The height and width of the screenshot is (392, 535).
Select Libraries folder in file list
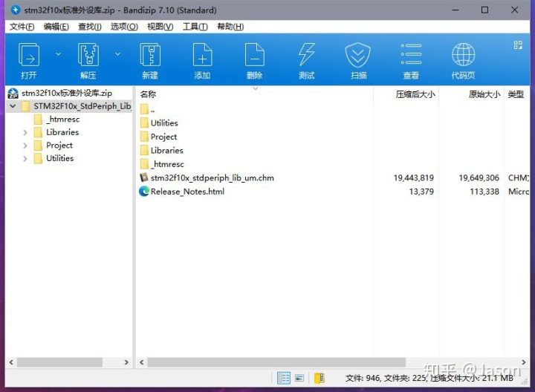(167, 151)
